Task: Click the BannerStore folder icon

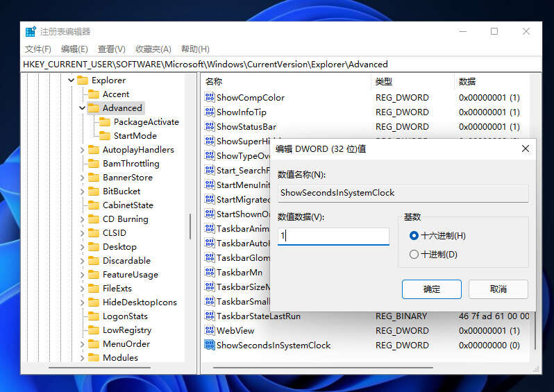Action: [94, 178]
